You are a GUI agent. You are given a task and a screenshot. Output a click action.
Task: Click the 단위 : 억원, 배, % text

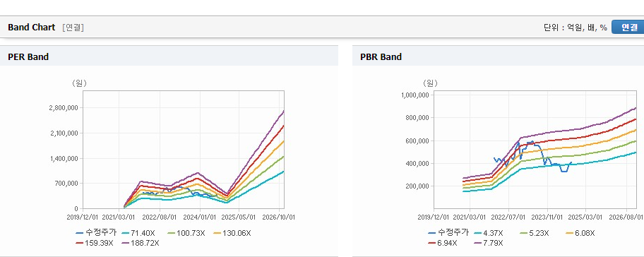[575, 28]
